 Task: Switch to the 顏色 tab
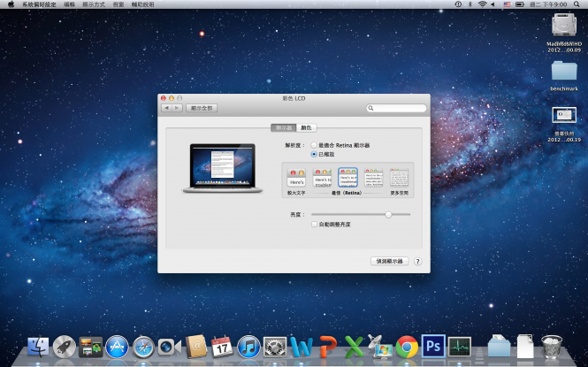click(306, 128)
